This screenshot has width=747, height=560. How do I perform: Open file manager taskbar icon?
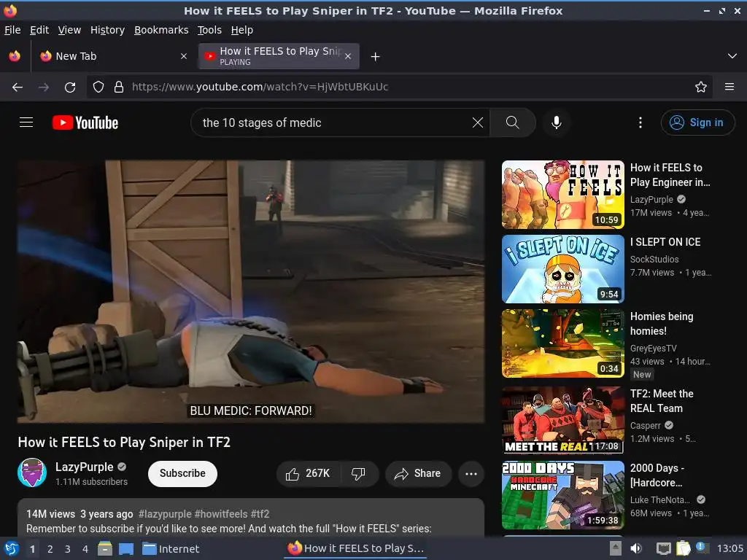(105, 548)
